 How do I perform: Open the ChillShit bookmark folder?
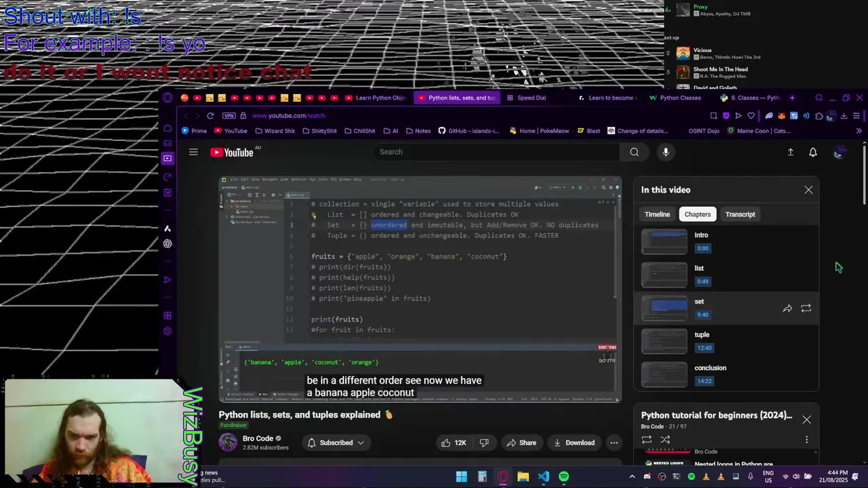coord(359,131)
